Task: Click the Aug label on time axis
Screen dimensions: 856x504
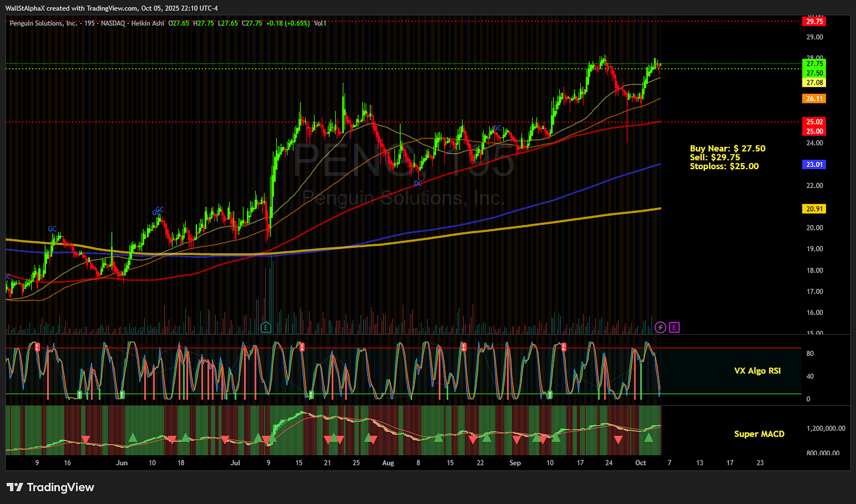Action: 388,463
